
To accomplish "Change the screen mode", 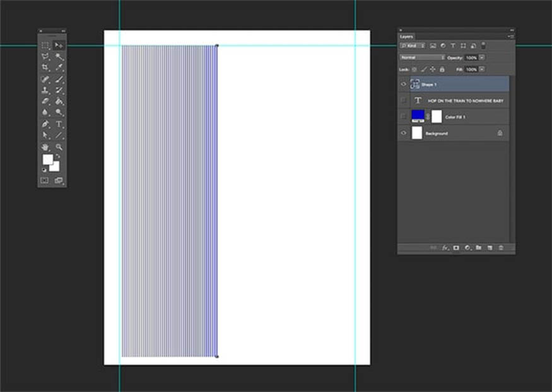I will [59, 180].
